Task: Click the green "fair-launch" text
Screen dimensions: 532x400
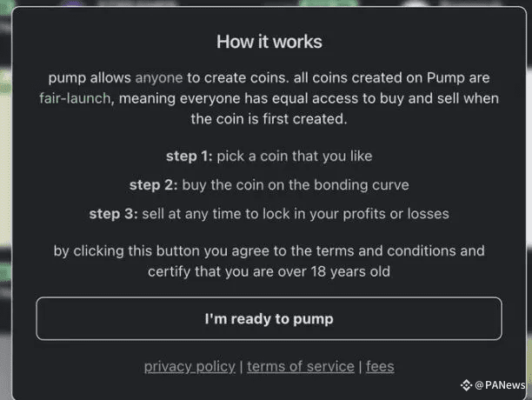Action: [75, 98]
